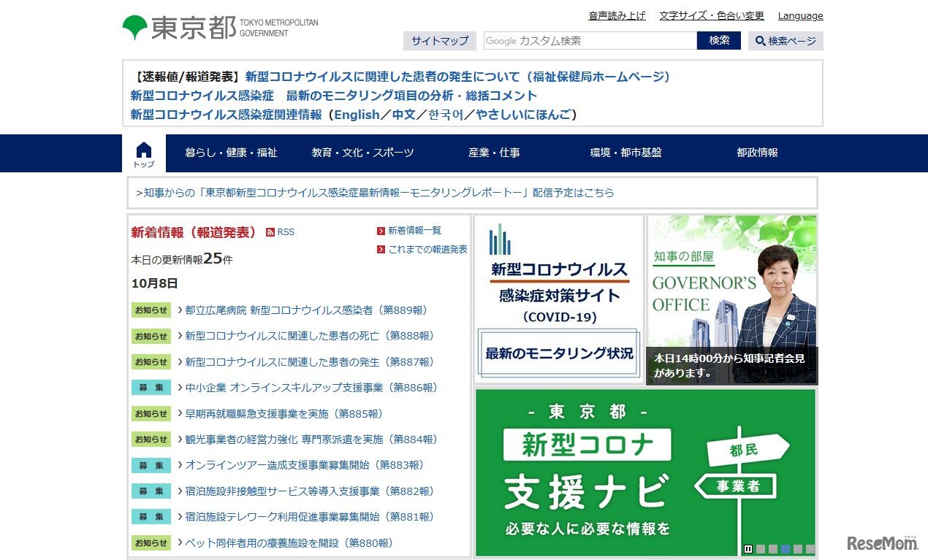The image size is (928, 560).
Task: Click the RSS feed icon
Action: 272,232
